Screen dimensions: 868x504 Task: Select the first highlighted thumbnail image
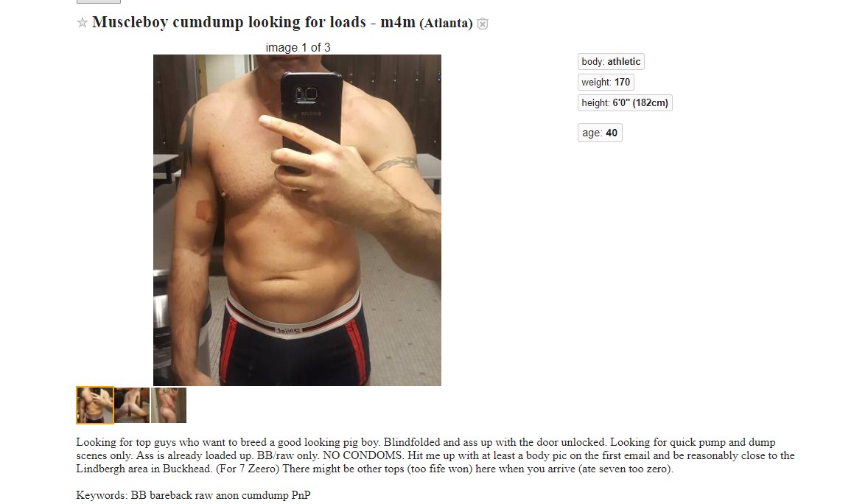tap(95, 405)
